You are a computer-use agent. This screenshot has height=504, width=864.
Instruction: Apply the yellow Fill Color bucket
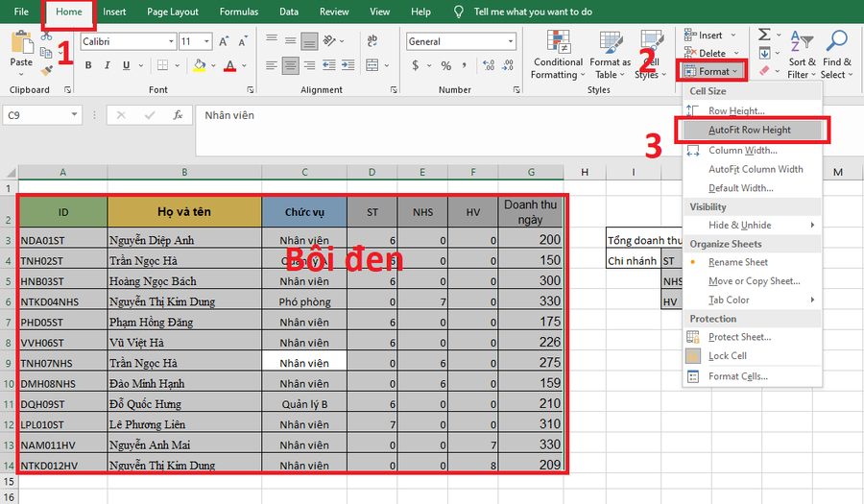200,65
